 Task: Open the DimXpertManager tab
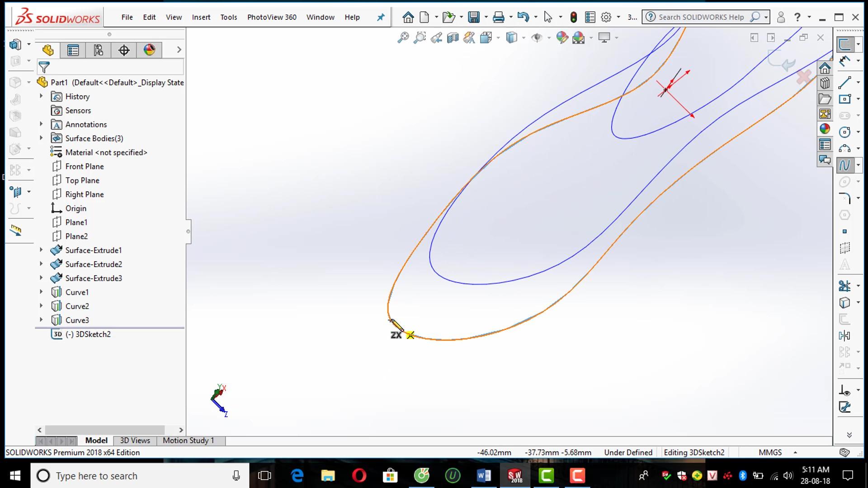[124, 50]
